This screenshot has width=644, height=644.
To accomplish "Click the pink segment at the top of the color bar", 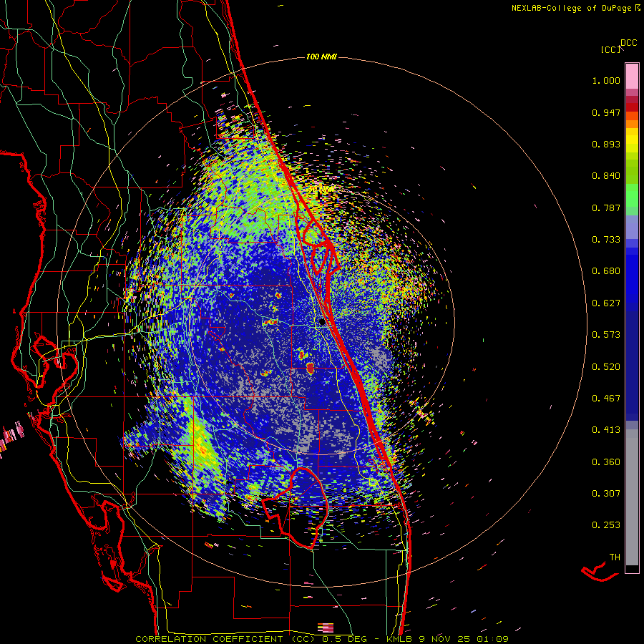I will [x=632, y=76].
